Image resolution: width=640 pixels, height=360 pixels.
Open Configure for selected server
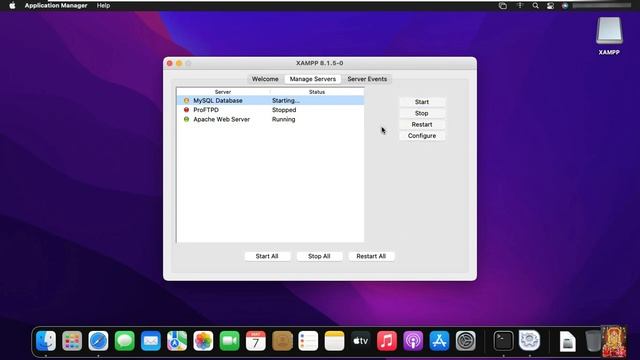coord(422,136)
